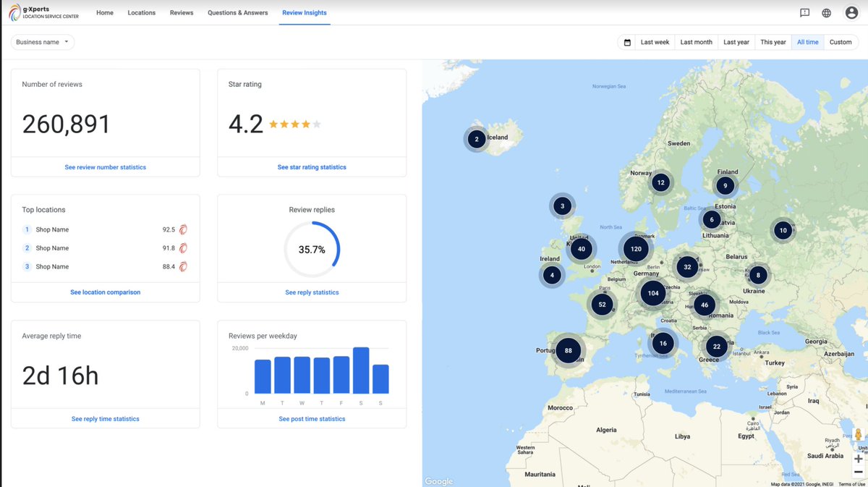The width and height of the screenshot is (868, 487).
Task: Click the map cluster labeled 40
Action: pyautogui.click(x=581, y=249)
